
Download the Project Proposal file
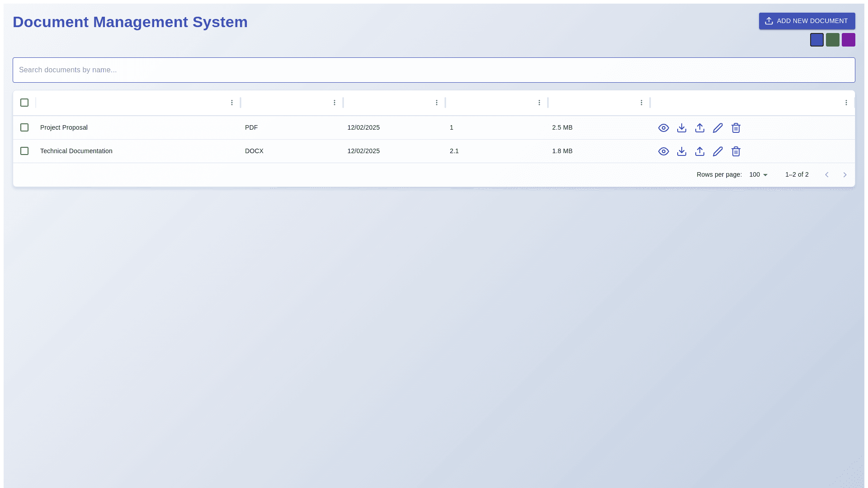click(x=681, y=128)
